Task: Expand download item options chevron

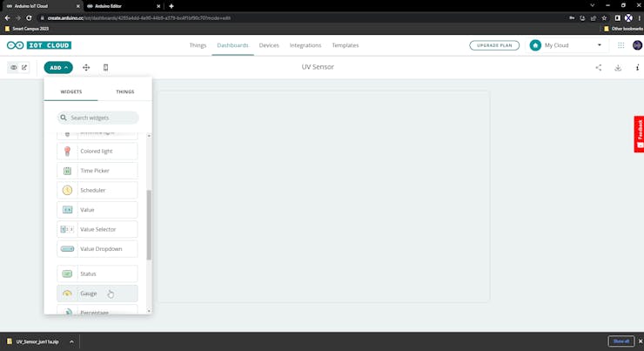Action: click(71, 341)
